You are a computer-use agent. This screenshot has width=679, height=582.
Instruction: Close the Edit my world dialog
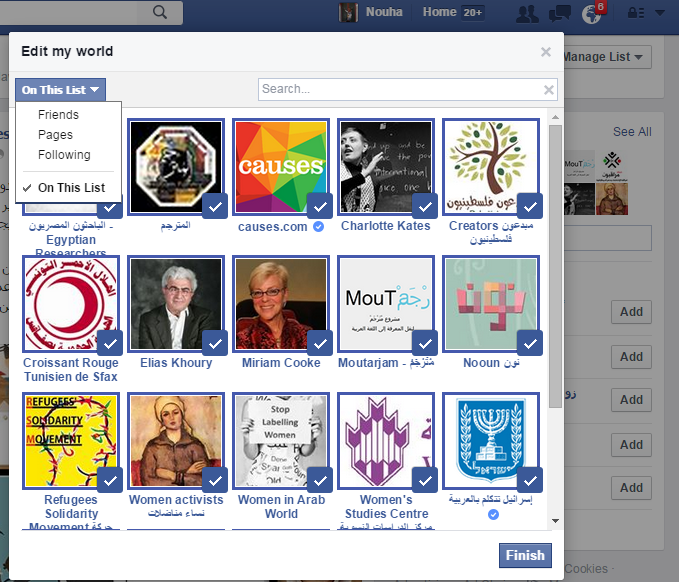(546, 52)
